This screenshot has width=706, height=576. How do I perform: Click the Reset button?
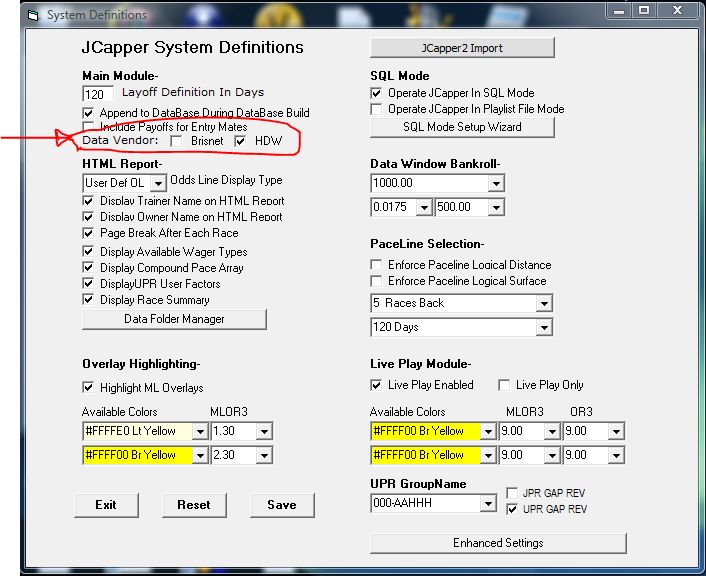coord(194,505)
